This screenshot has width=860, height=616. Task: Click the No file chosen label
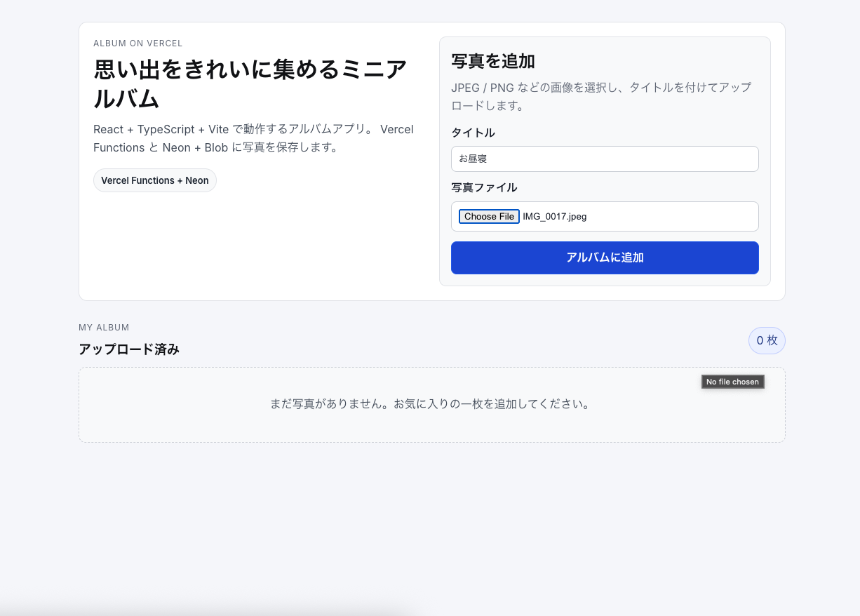(x=732, y=381)
